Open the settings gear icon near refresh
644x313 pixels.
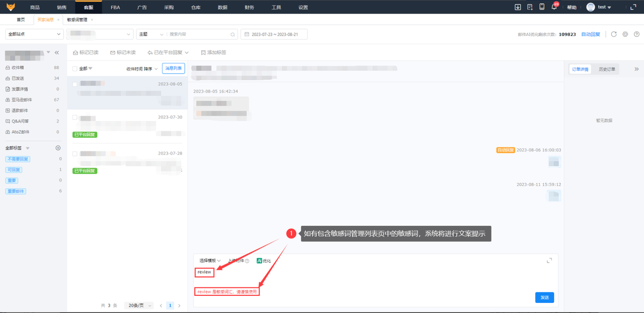pyautogui.click(x=625, y=34)
